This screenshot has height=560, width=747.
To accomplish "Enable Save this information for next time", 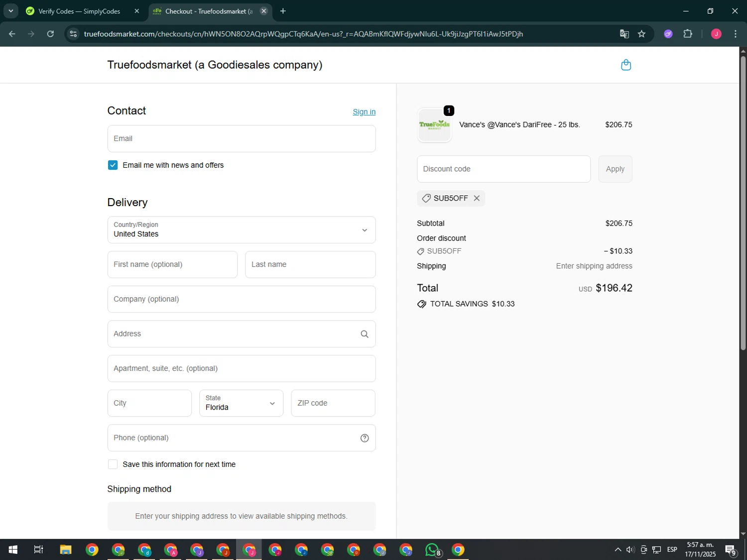I will tap(113, 464).
